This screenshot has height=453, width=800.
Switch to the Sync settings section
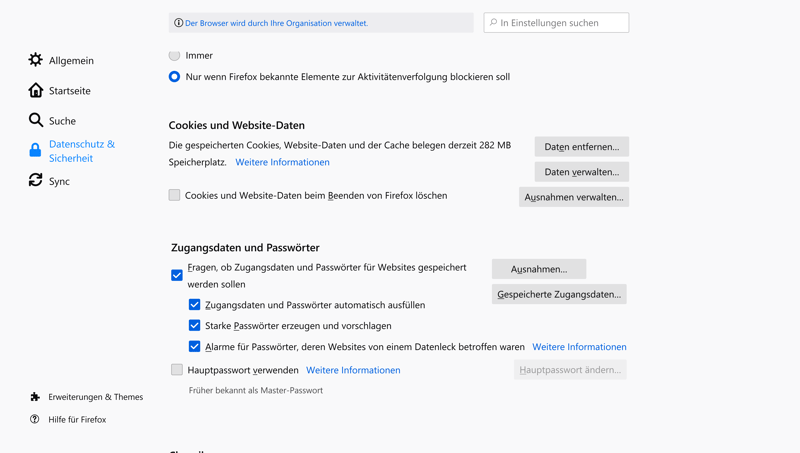point(59,181)
